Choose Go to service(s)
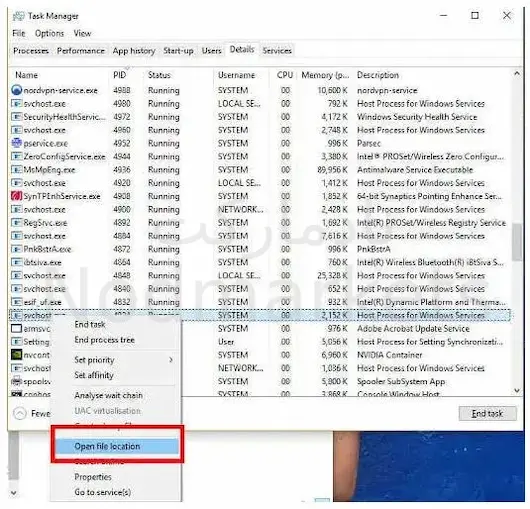Image resolution: width=530 pixels, height=509 pixels. tap(103, 492)
